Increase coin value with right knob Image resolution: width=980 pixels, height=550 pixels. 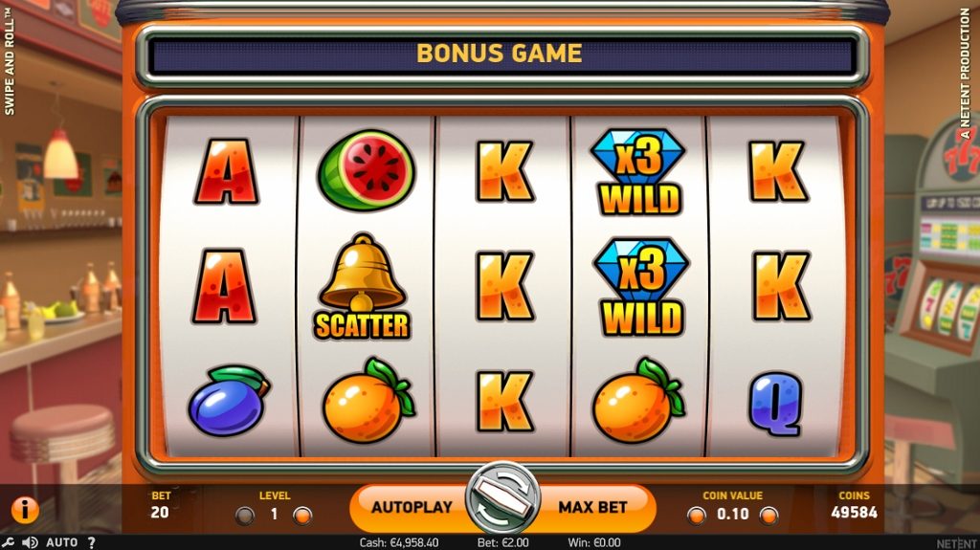(x=768, y=516)
